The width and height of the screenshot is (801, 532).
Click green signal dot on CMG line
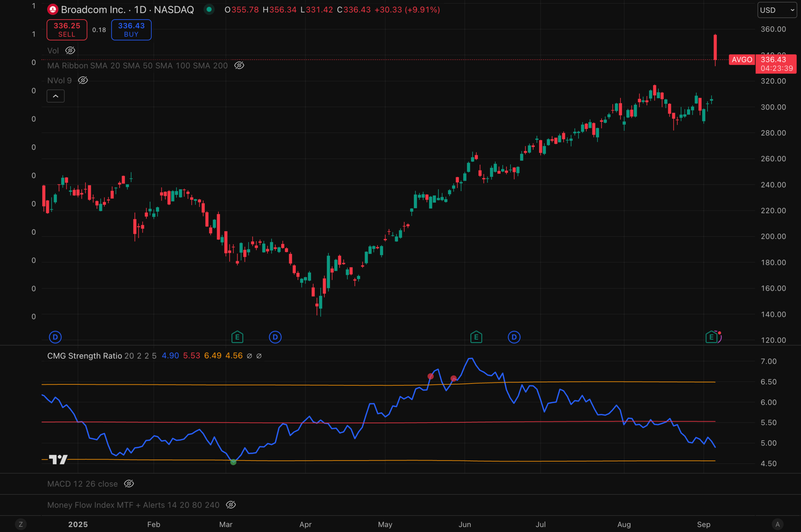(233, 462)
